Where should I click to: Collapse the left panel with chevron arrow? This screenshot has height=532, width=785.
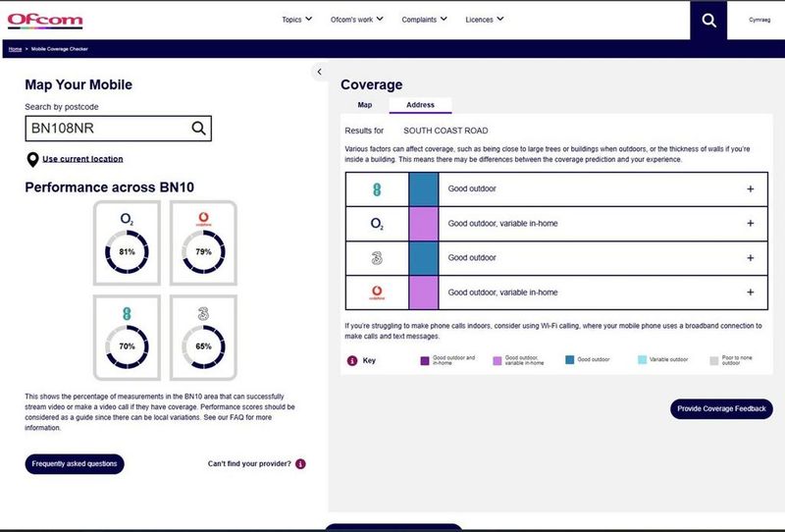319,72
